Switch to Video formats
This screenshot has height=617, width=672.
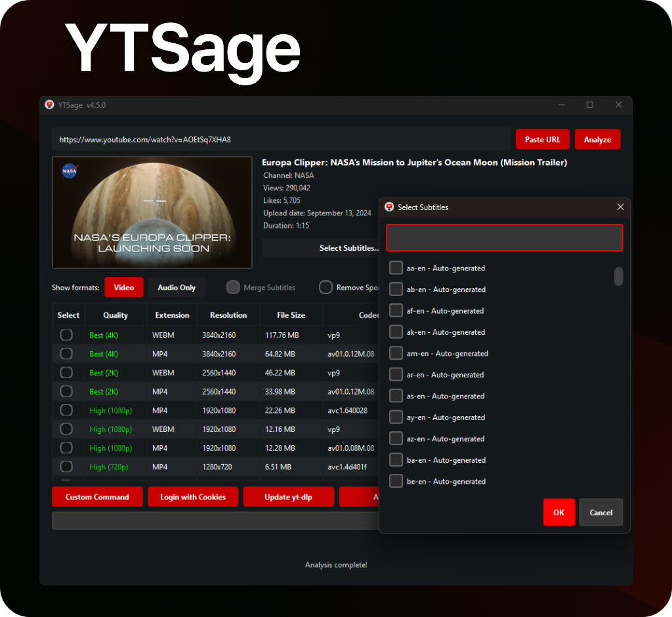(x=124, y=287)
